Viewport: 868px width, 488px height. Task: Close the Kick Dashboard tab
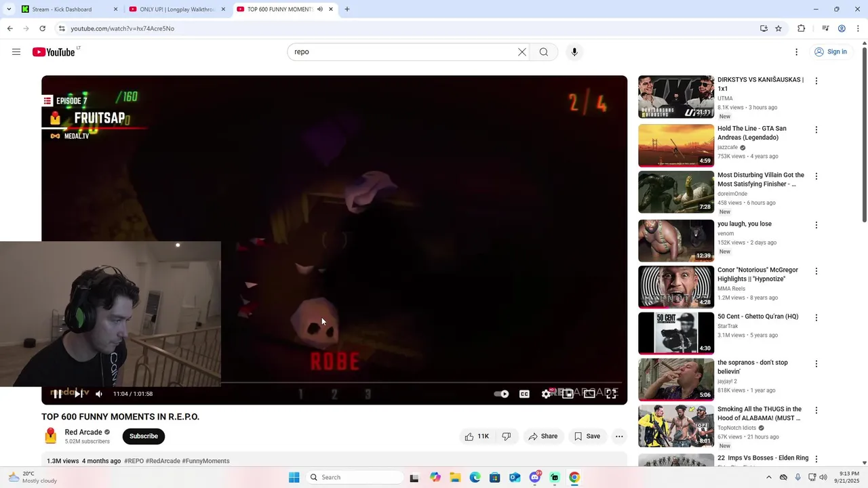point(115,9)
